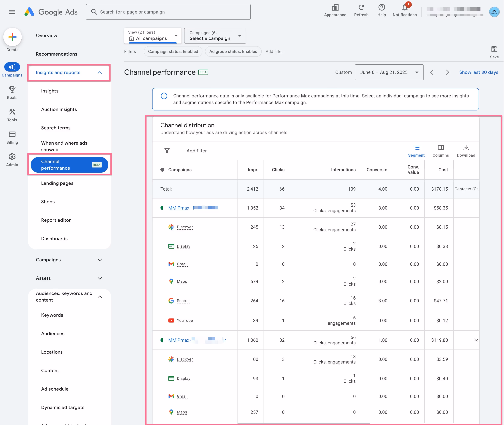
Task: Open Report editor
Action: tap(56, 220)
